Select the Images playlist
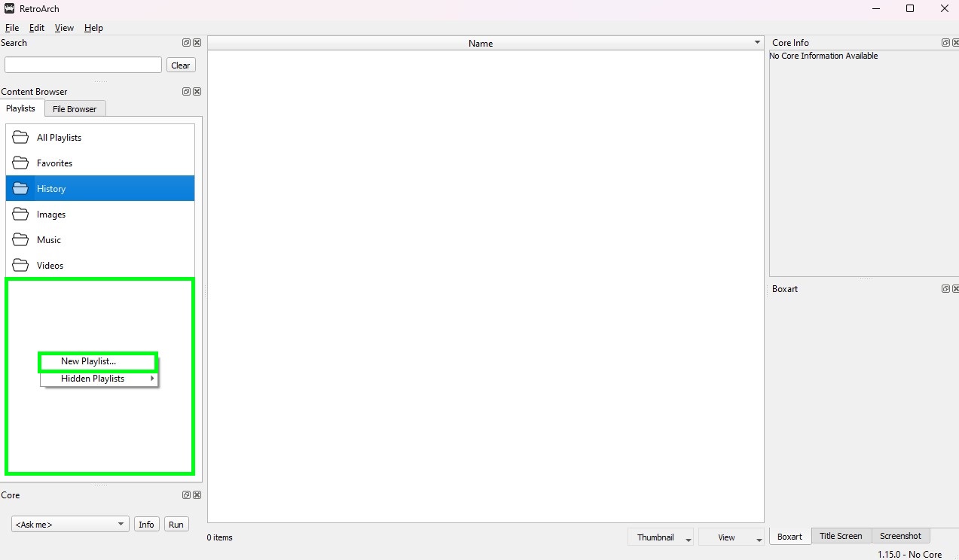 click(100, 215)
